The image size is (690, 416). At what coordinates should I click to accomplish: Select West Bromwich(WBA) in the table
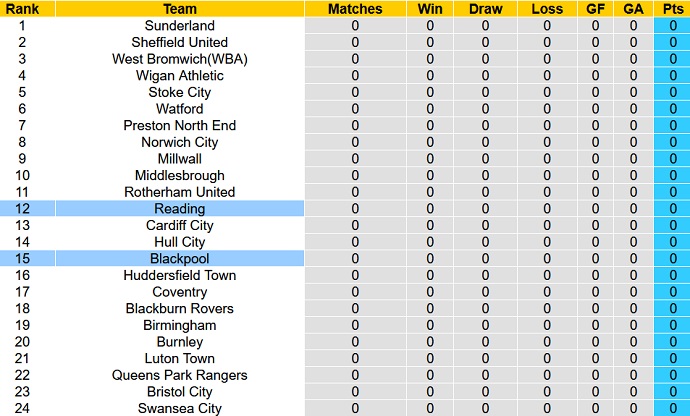180,59
